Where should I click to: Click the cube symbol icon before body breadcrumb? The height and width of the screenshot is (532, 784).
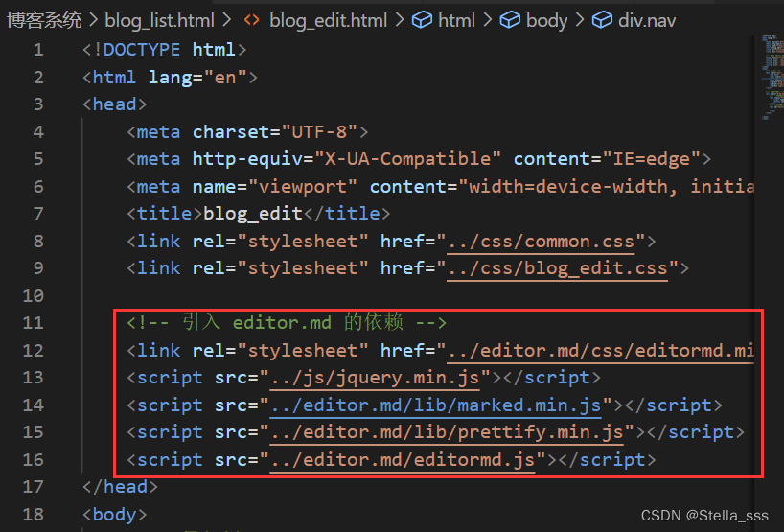point(511,20)
